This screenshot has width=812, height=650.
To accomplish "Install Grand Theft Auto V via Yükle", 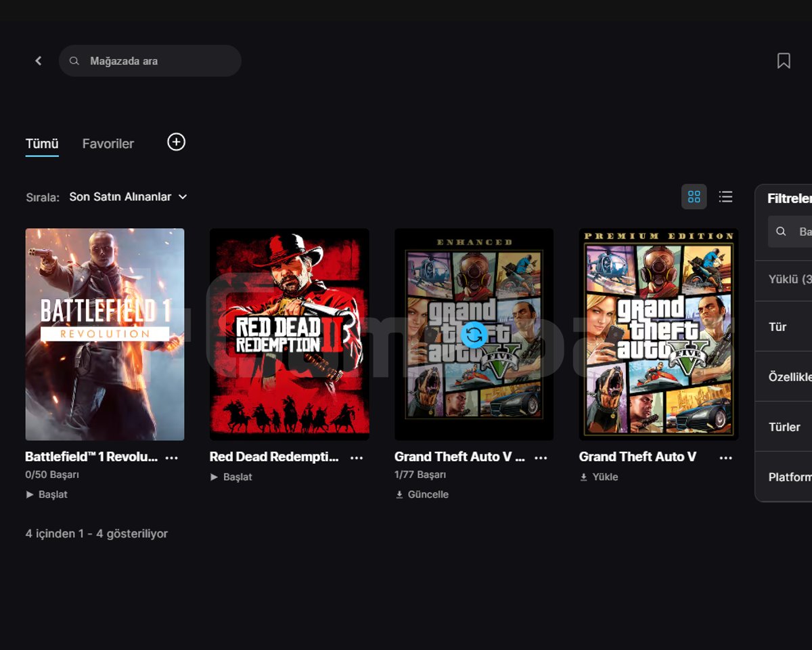I will coord(600,477).
